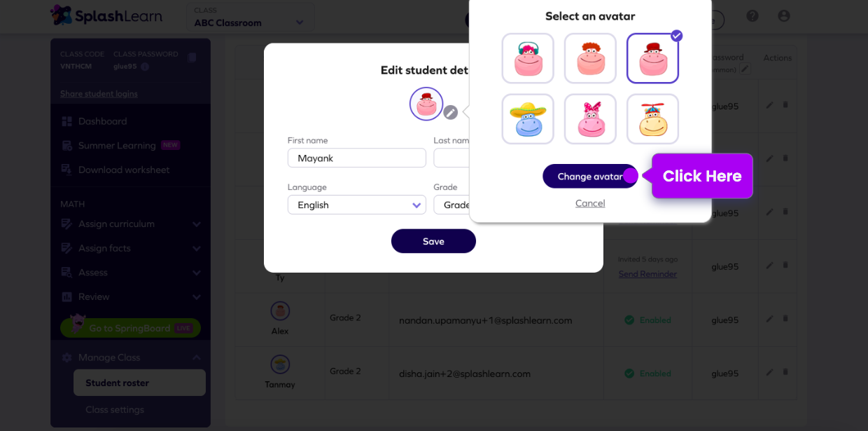Image resolution: width=868 pixels, height=431 pixels.
Task: Pick the yellow sombrero avatar
Action: click(x=528, y=119)
